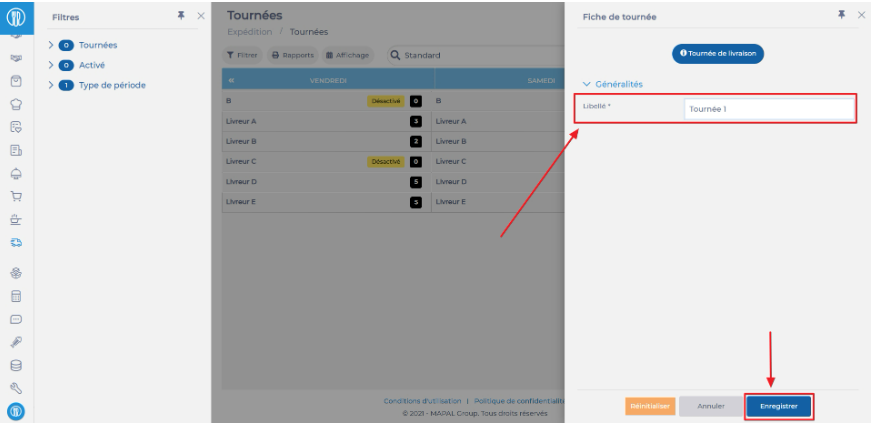Click the delivery truck icon in the sidebar
873x423 pixels.
coord(16,242)
